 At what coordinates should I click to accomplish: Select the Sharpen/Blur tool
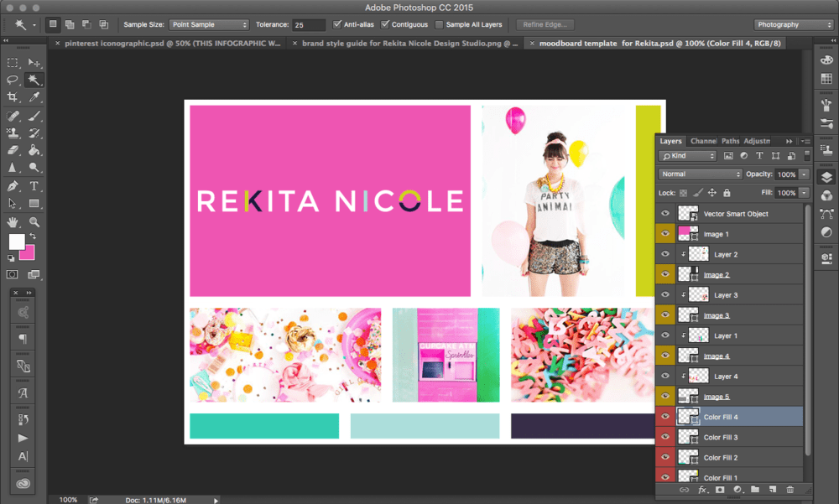tap(13, 167)
